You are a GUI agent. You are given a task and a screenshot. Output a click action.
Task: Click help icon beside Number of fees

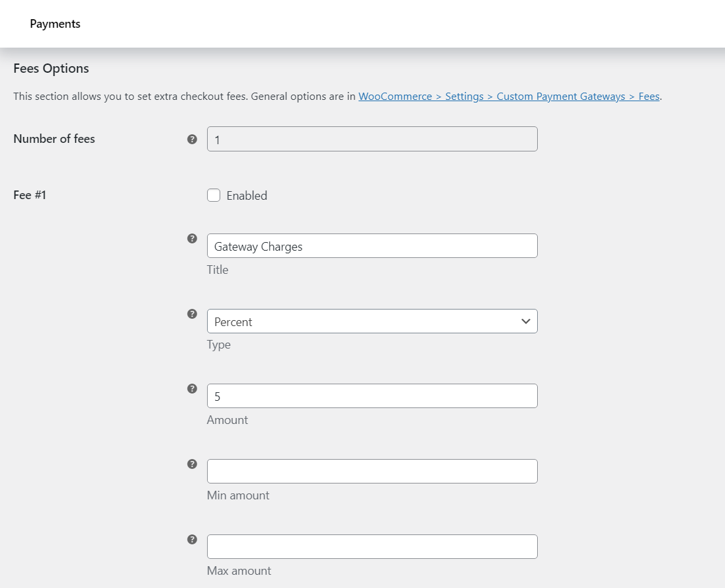192,139
